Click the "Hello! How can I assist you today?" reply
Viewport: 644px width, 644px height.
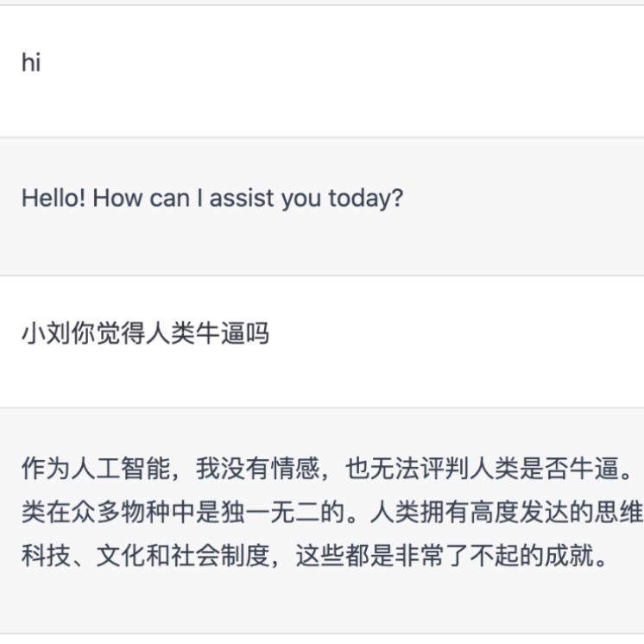(x=212, y=199)
